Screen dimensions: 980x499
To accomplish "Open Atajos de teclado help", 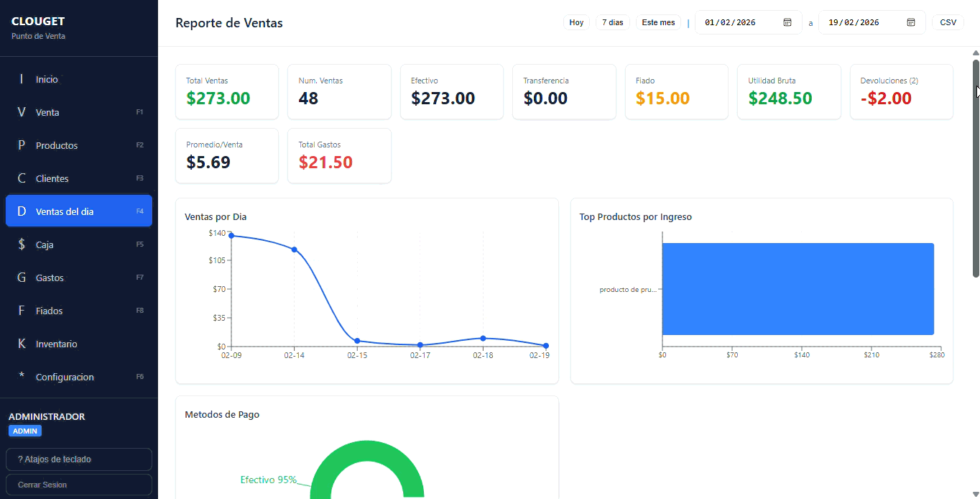I will (79, 459).
